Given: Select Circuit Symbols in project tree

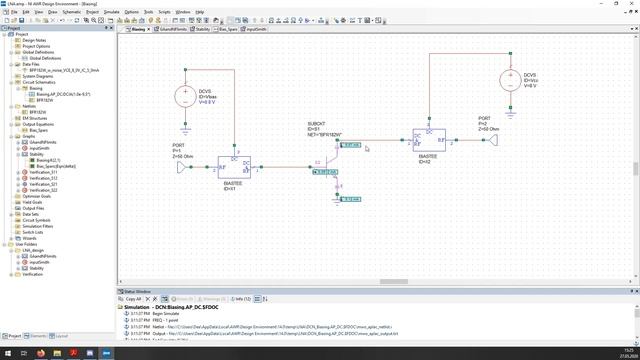Looking at the screenshot, I should click(x=36, y=220).
